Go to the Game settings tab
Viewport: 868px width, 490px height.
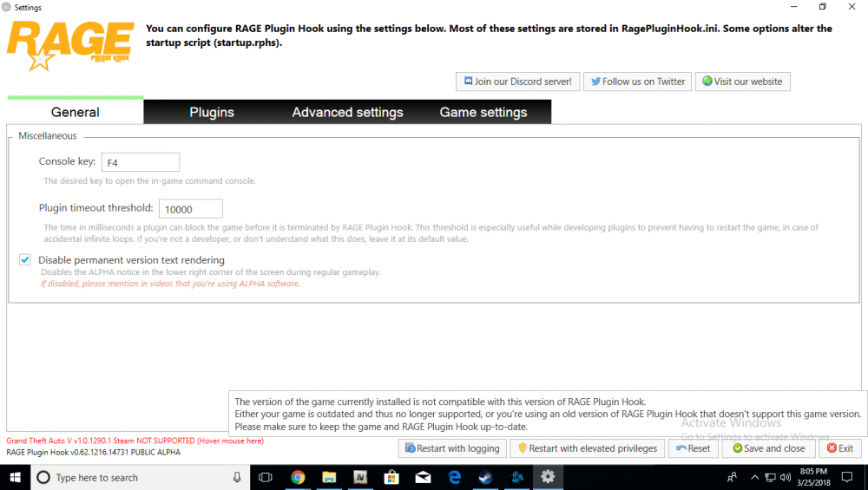483,112
